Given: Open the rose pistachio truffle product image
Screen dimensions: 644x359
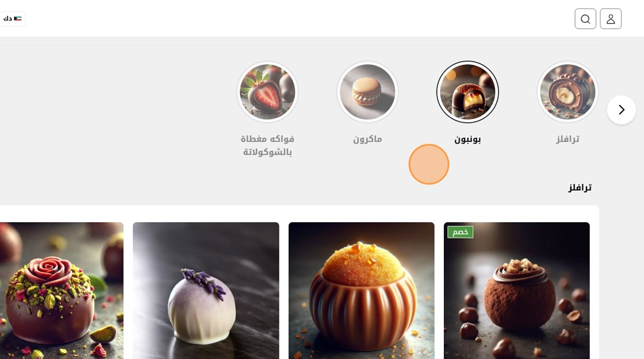Looking at the screenshot, I should click(62, 291).
